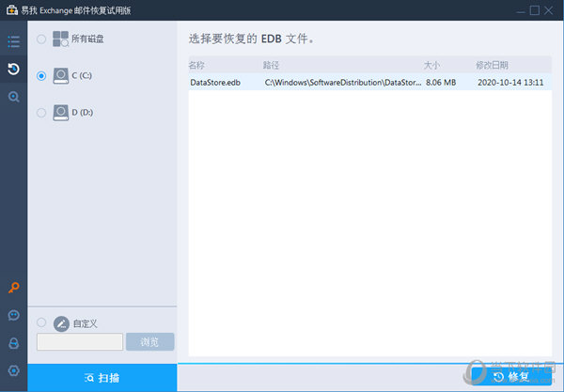Click the orange key activation icon

tap(14, 288)
